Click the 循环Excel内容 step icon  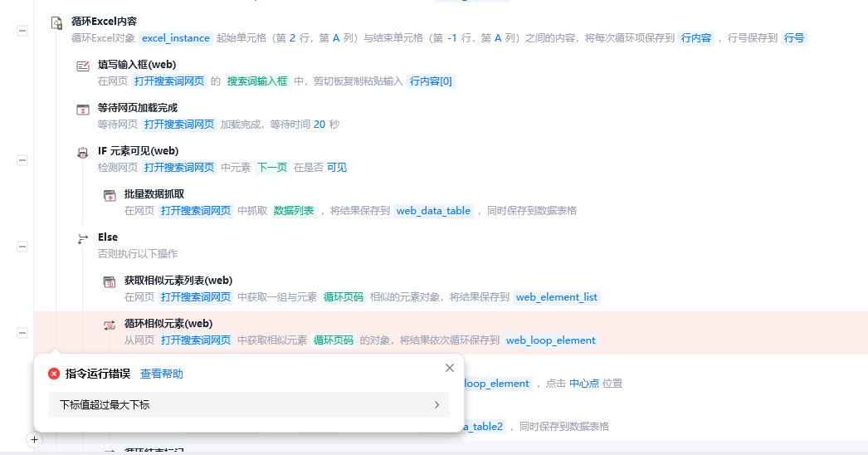click(x=56, y=22)
